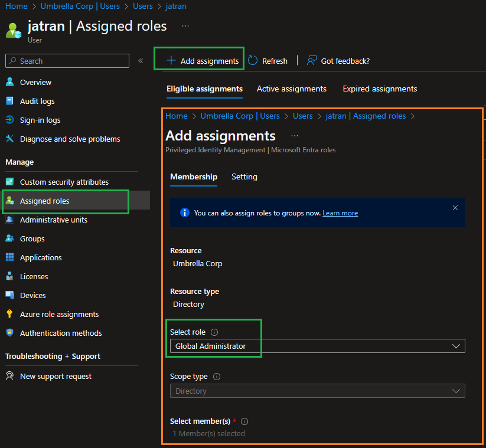Viewport: 486px width, 448px height.
Task: Click the Azure role assignments key icon
Action: (x=9, y=314)
